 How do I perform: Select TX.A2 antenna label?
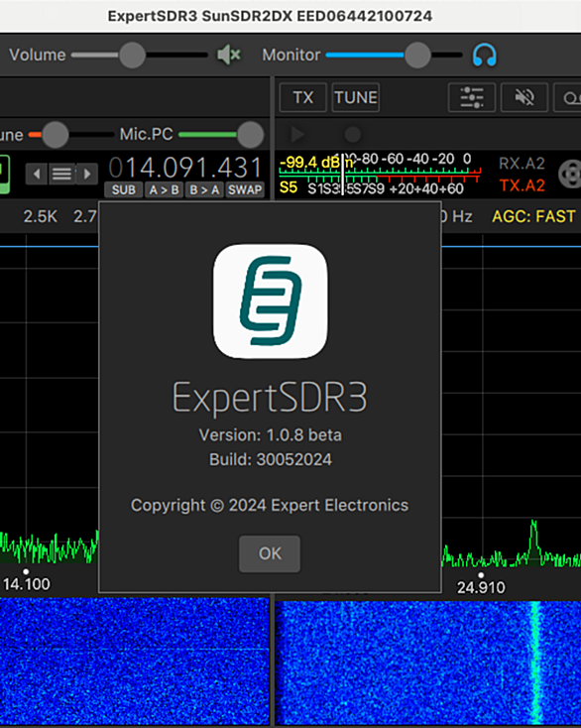coord(522,185)
